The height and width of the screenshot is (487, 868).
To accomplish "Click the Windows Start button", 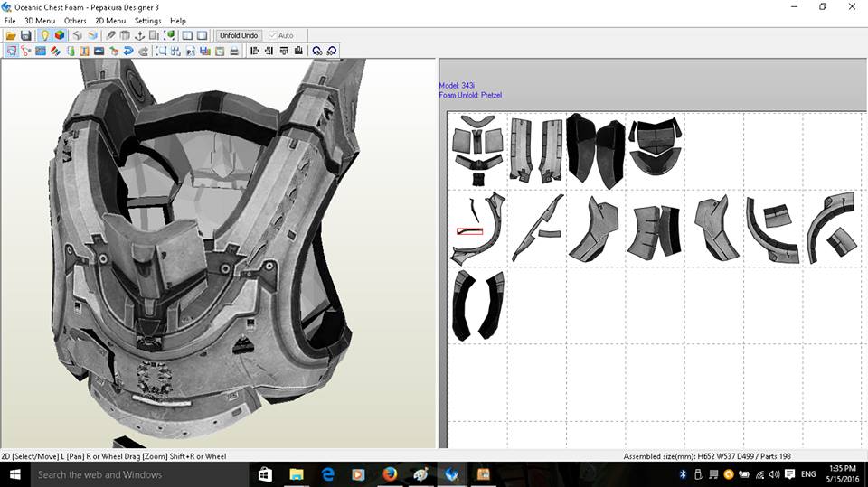I will coord(14,474).
